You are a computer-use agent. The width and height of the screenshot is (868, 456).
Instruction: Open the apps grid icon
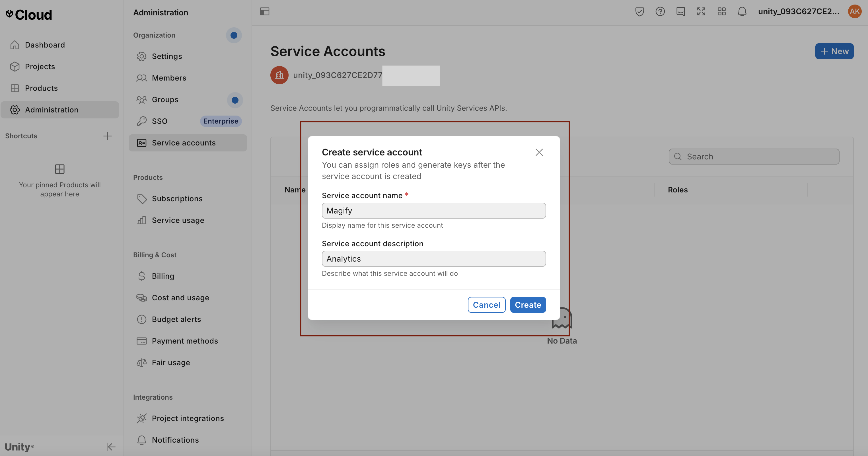point(722,11)
